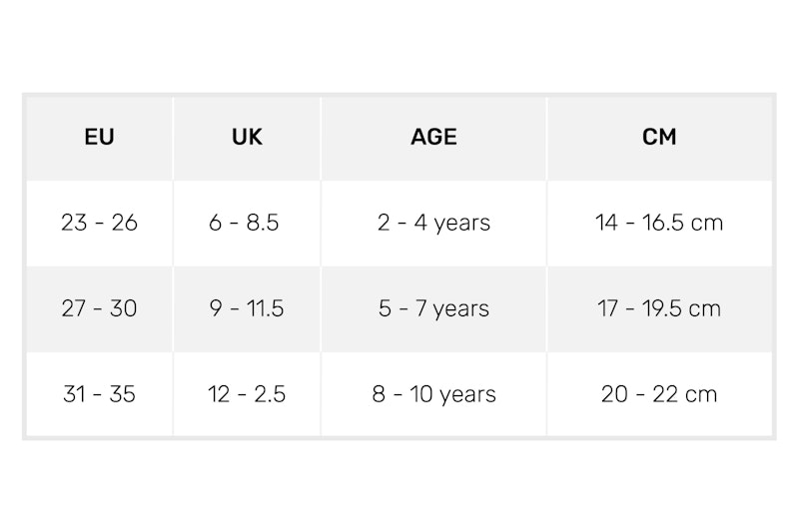Screen dimensions: 799x532
Task: Select the EU size 31 - 35 cell
Action: click(x=99, y=394)
